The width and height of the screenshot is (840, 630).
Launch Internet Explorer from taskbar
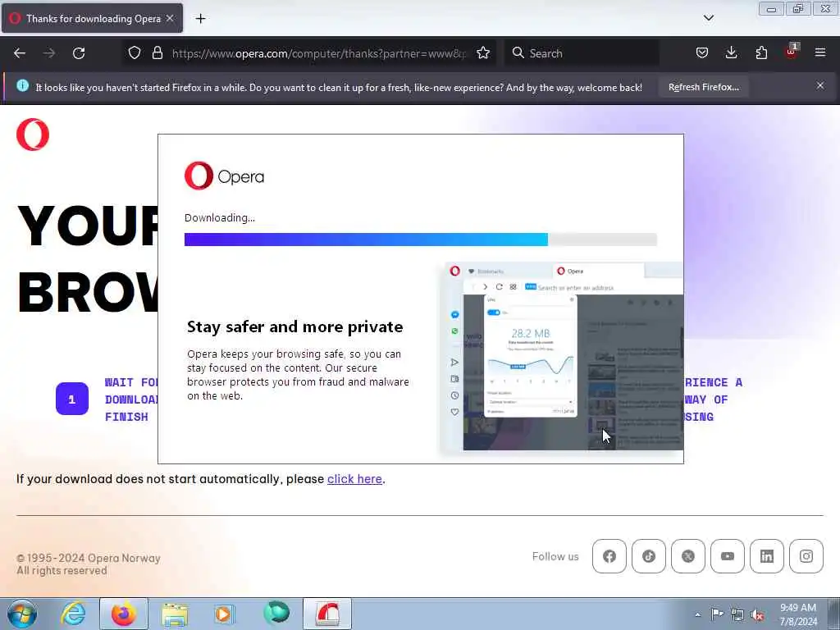pos(73,614)
